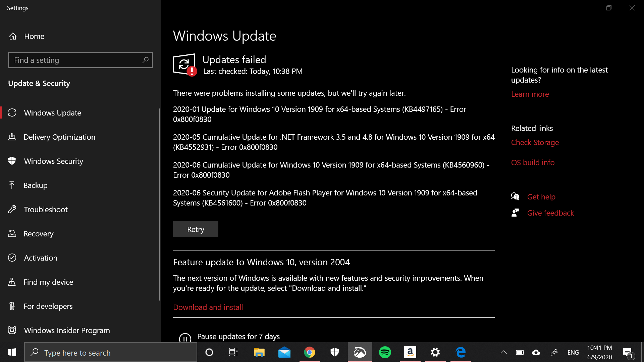Click the KB4552931 .NET Framework update entry
644x362 pixels.
(x=334, y=142)
